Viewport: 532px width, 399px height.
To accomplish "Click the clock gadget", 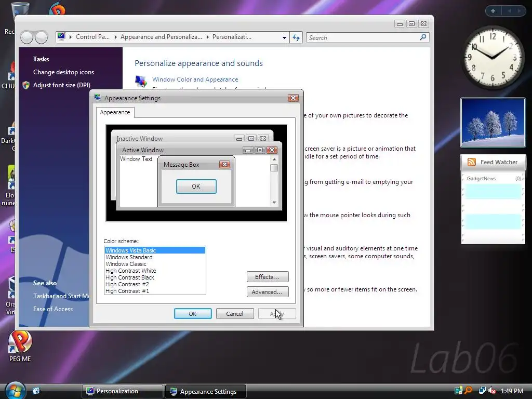I will point(493,57).
